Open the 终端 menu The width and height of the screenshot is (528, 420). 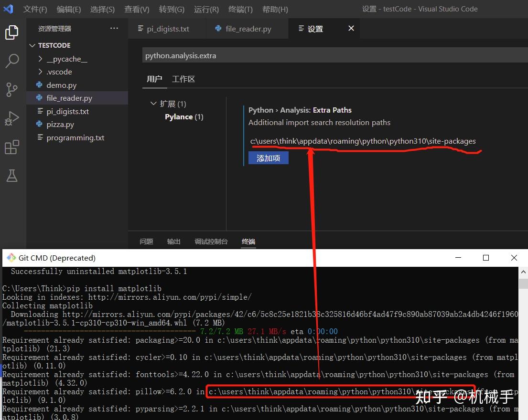point(240,9)
